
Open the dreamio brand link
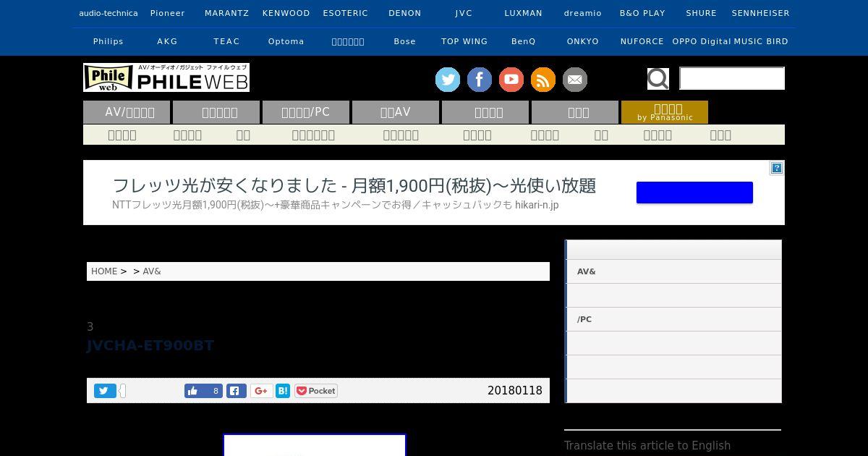click(583, 13)
